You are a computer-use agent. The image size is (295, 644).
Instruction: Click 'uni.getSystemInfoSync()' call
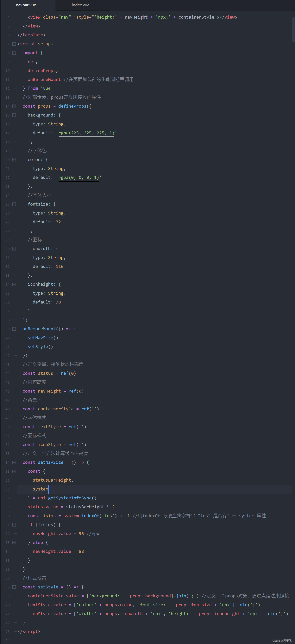pyautogui.click(x=67, y=498)
